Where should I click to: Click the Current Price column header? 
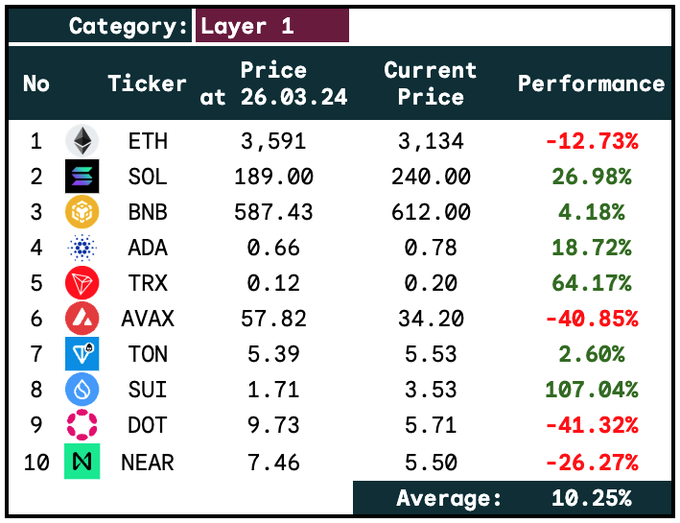430,84
